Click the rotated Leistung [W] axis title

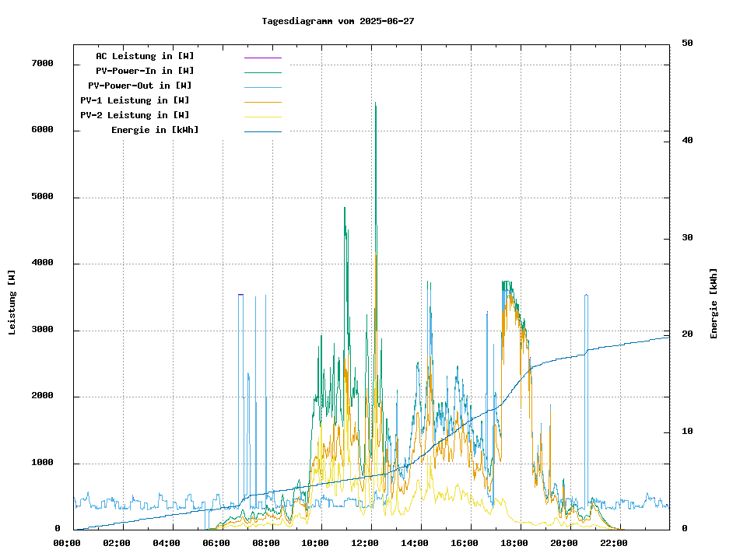12,303
